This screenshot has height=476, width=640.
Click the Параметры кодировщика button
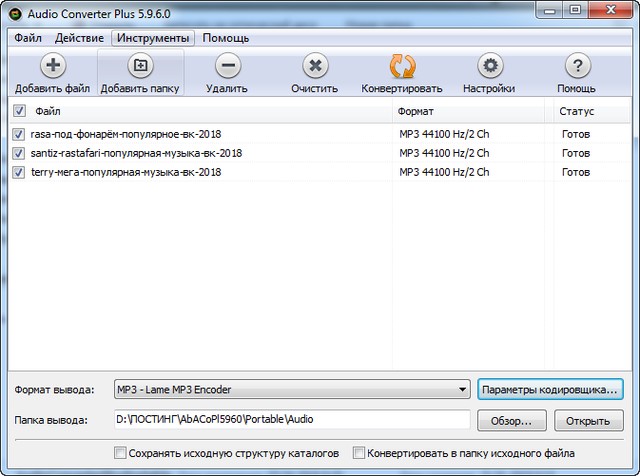click(x=550, y=389)
